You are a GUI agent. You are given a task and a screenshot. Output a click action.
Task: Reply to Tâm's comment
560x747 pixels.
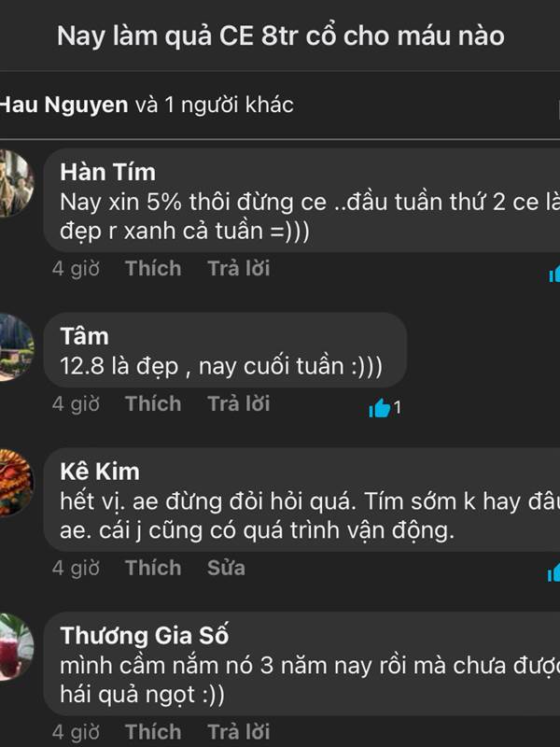point(239,403)
